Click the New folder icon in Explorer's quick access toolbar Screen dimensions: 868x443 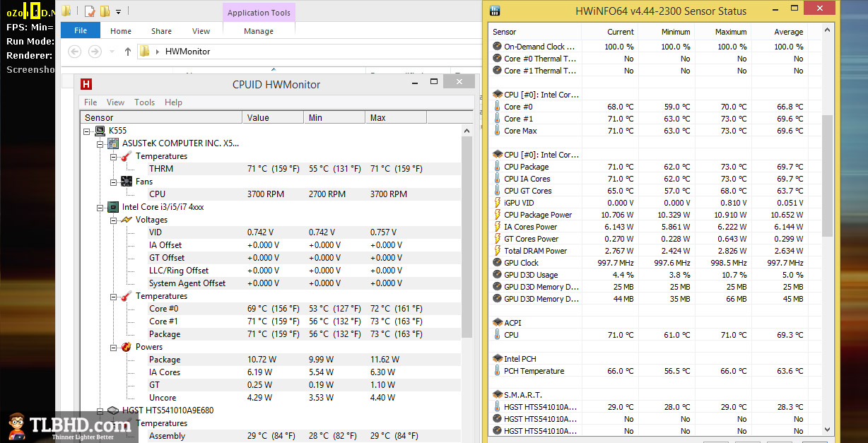[105, 11]
